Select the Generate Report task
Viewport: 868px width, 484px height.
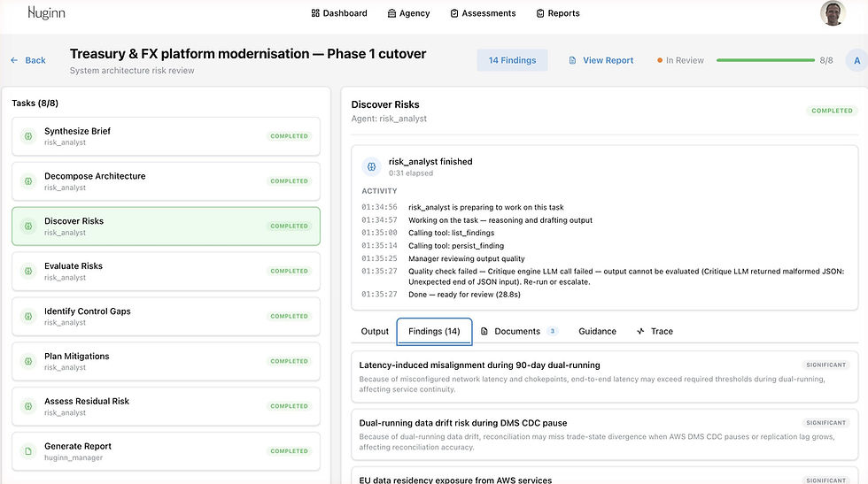pyautogui.click(x=166, y=451)
